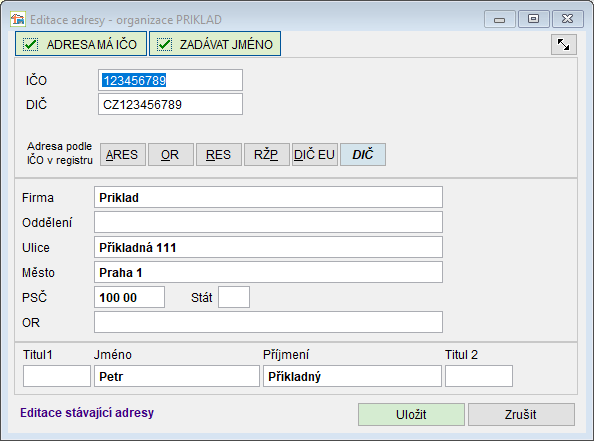The width and height of the screenshot is (594, 441).
Task: Click the RES registry button
Action: point(219,155)
